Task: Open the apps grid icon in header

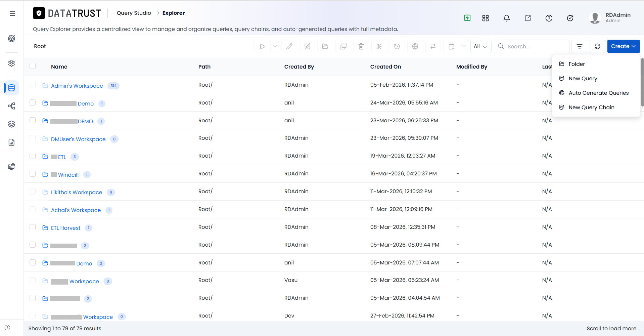Action: [486, 18]
